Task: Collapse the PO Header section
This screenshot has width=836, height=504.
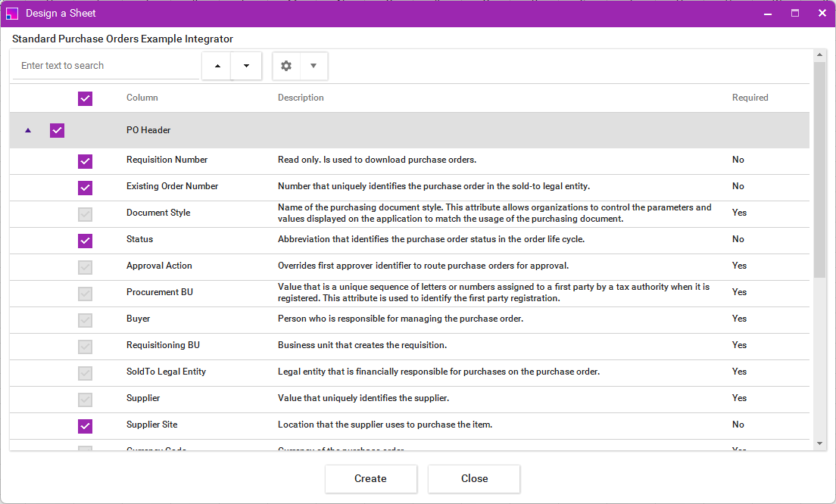Action: (28, 130)
